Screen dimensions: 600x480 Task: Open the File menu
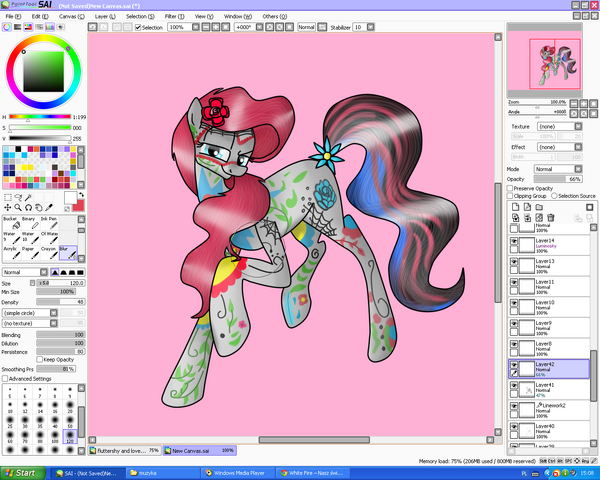(13, 16)
